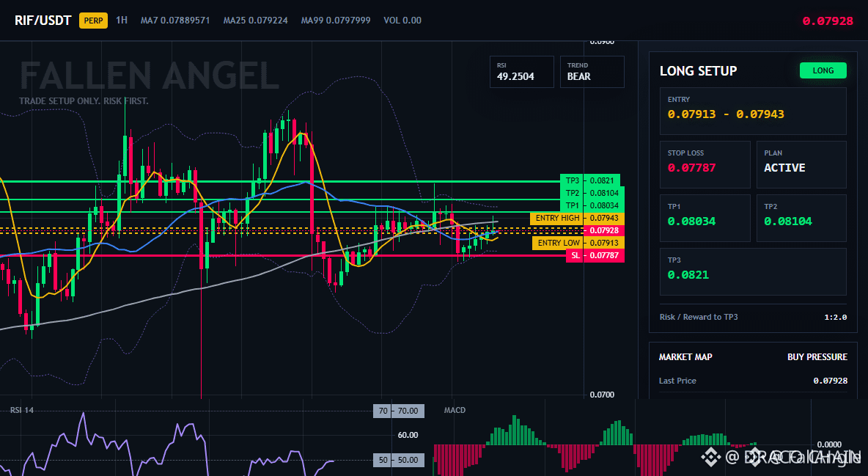Click the TP2 0.08104 chart price tag
Screen dimensions: 868x476
[x=592, y=193]
